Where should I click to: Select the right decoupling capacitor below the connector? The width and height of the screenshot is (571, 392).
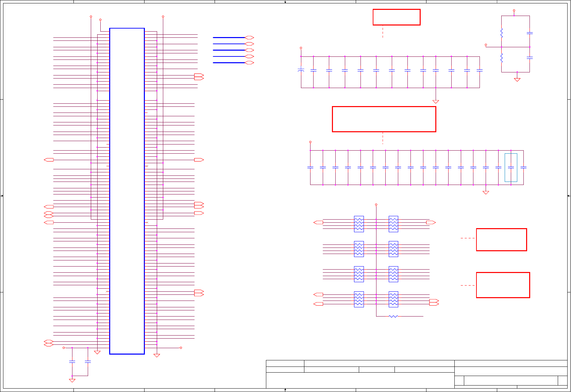[88, 362]
